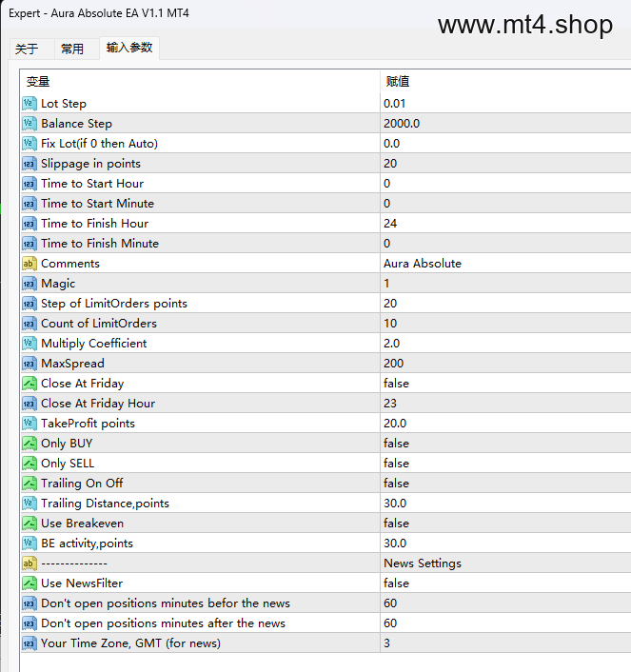
Task: Click the Count of LimitOrders icon
Action: click(x=30, y=323)
